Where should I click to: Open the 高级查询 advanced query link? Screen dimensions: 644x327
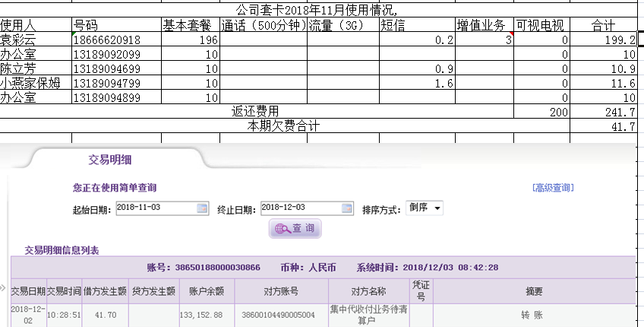coord(553,188)
